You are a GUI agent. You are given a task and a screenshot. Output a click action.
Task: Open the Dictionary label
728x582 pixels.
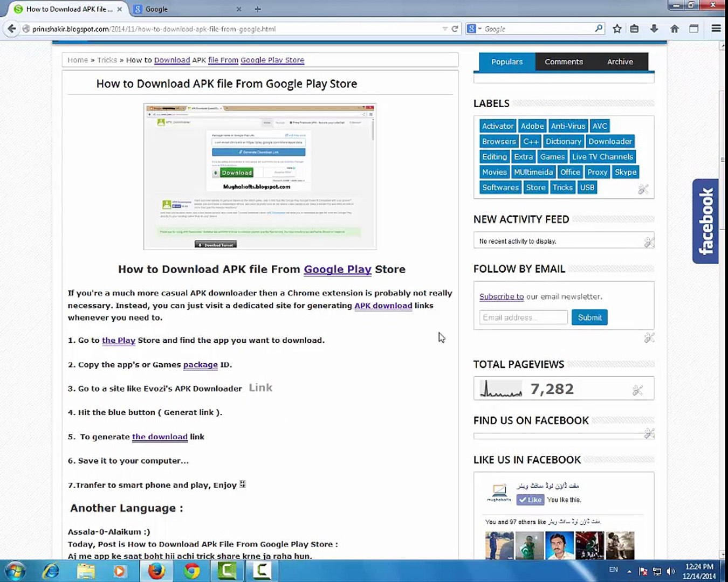pos(564,141)
